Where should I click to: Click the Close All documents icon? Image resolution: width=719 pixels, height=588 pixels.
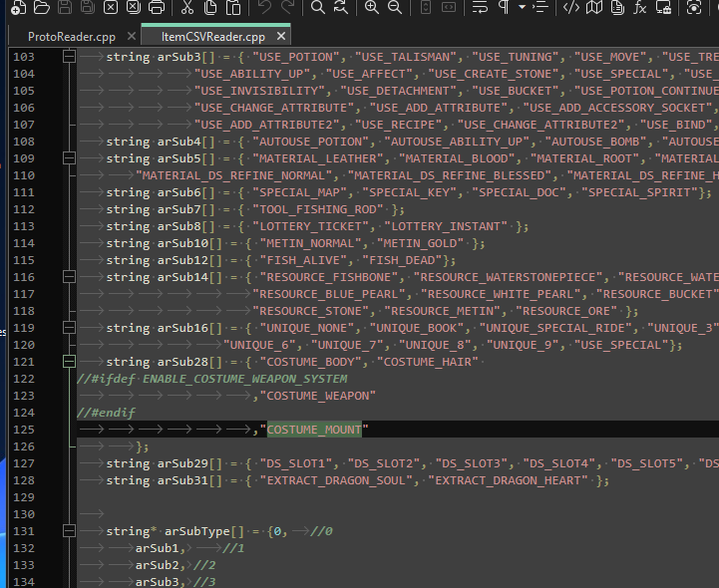tap(134, 7)
